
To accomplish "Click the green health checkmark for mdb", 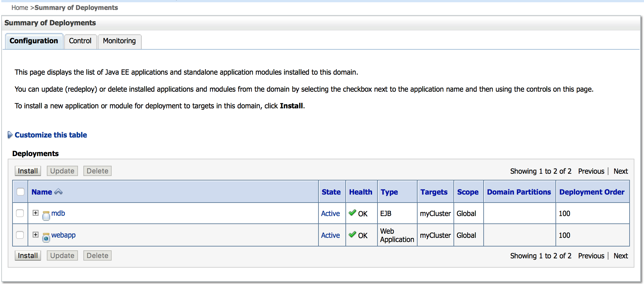I will (x=352, y=213).
